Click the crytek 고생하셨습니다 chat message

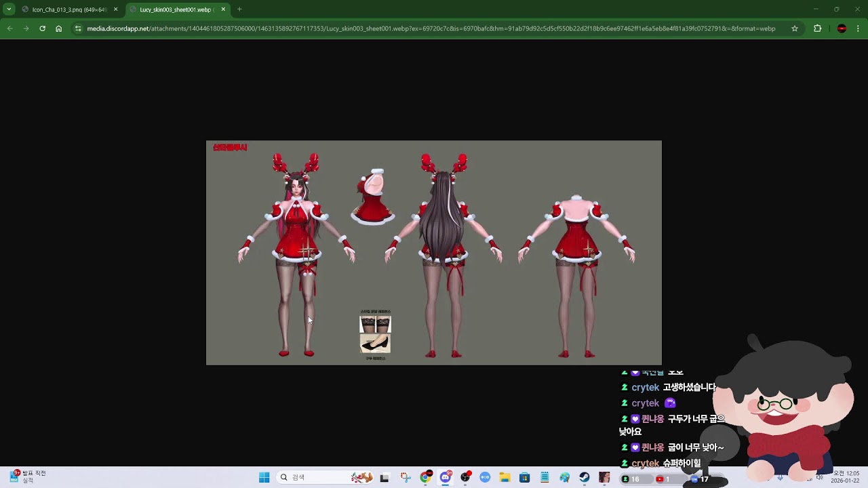(669, 388)
